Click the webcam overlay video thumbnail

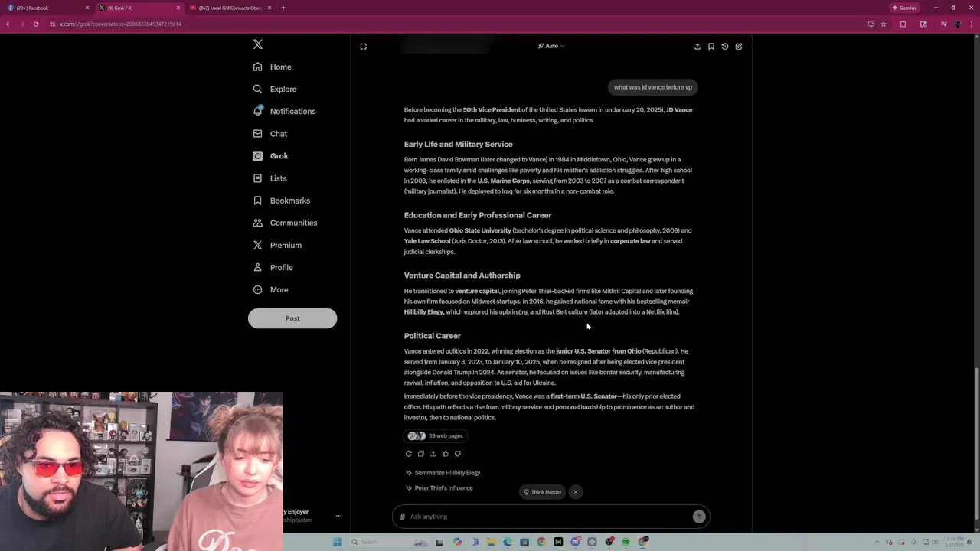tap(142, 471)
